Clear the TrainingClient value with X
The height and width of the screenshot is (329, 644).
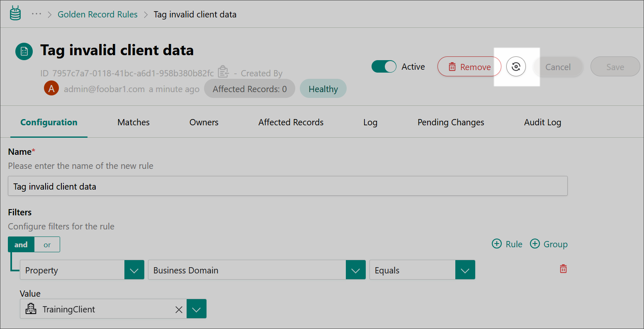click(179, 310)
